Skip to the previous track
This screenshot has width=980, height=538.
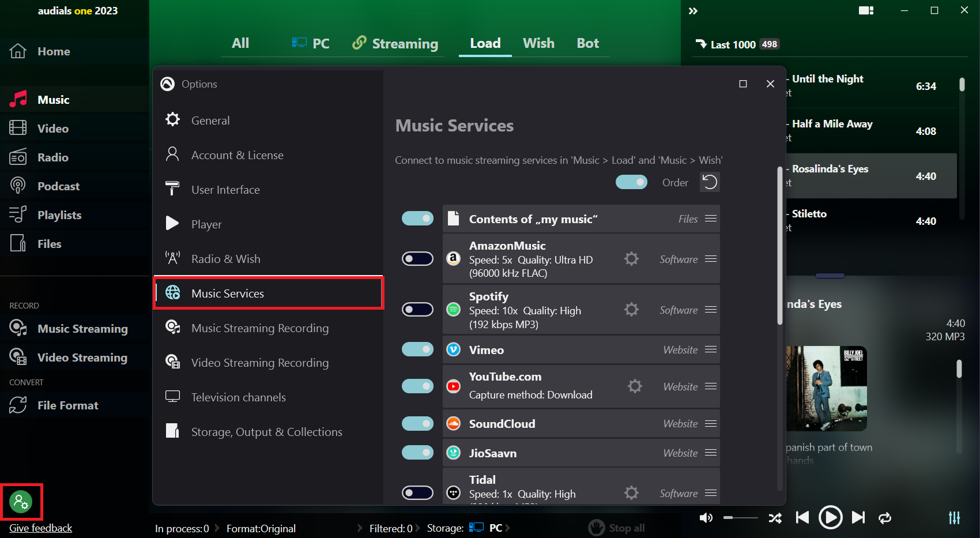(802, 518)
